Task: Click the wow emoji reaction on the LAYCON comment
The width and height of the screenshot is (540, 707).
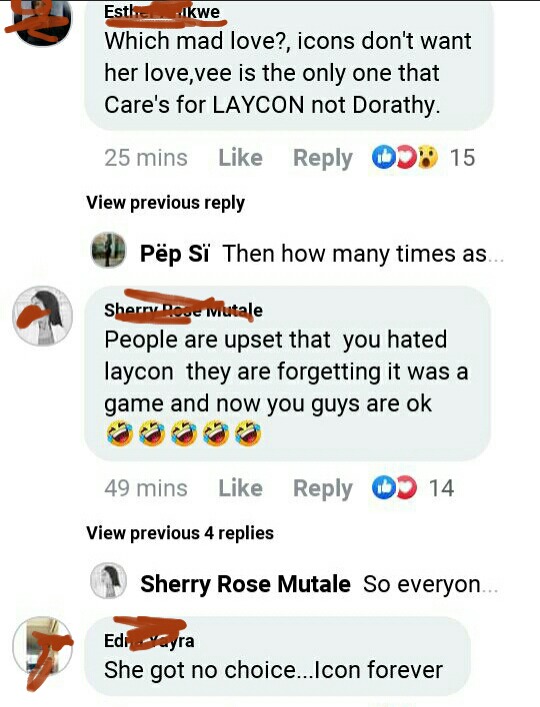Action: pyautogui.click(x=427, y=157)
